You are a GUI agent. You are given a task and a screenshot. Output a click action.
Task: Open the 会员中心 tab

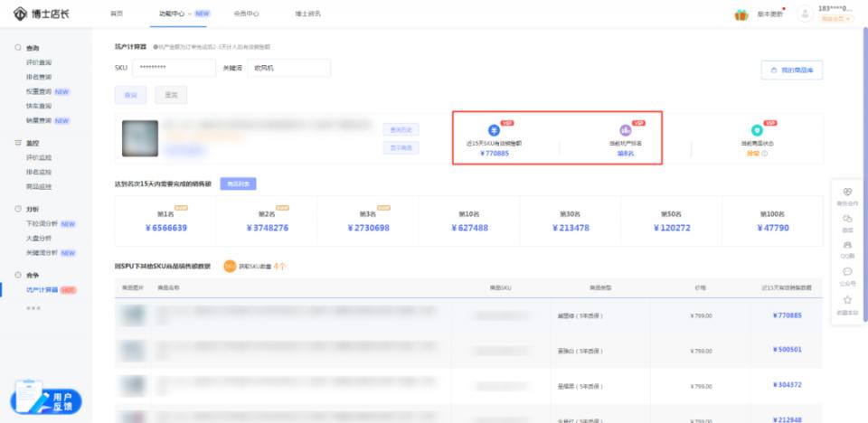click(x=246, y=14)
